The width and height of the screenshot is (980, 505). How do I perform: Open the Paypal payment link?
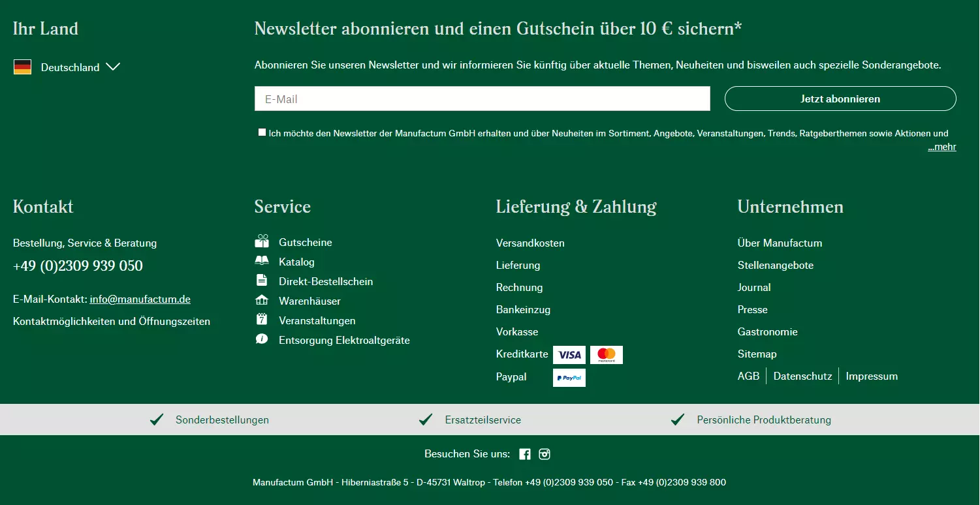coord(511,376)
